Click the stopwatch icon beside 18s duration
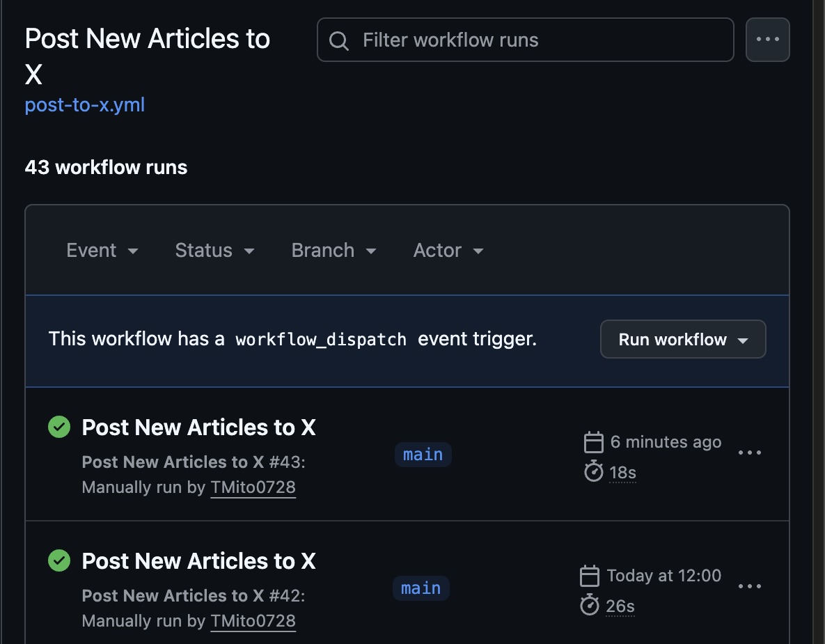Image resolution: width=825 pixels, height=644 pixels. (593, 471)
